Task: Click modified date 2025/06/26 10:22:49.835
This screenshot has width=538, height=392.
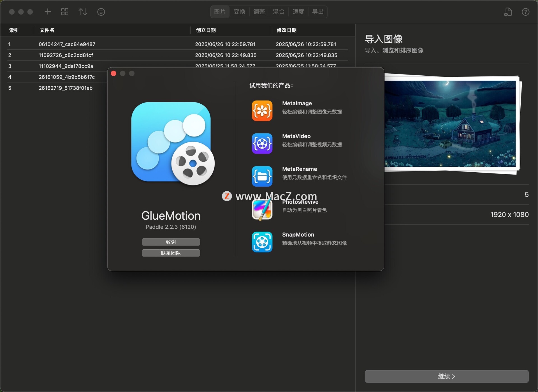Action: (307, 55)
